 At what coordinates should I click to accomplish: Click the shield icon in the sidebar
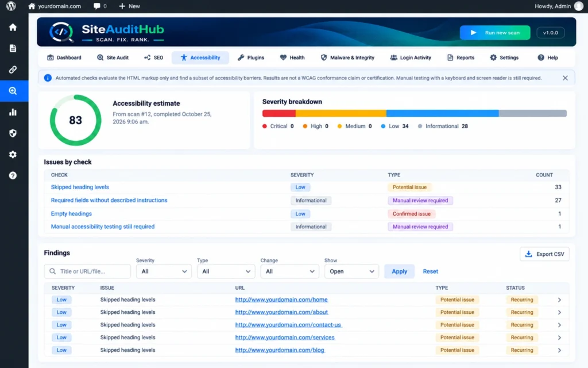tap(13, 133)
